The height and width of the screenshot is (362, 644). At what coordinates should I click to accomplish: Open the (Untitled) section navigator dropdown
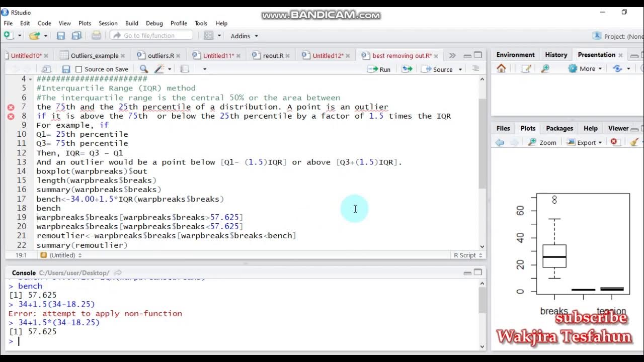(x=61, y=255)
